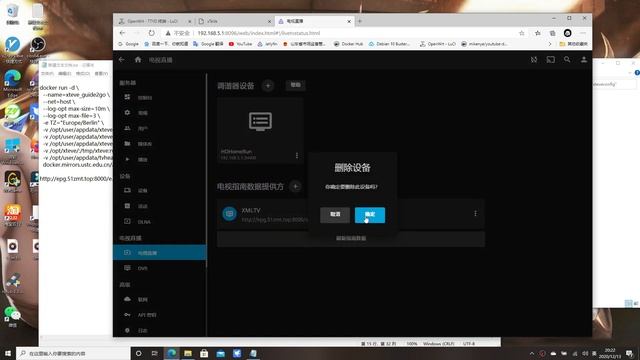
Task: Select the XMLTV guide provider row
Action: [351, 214]
